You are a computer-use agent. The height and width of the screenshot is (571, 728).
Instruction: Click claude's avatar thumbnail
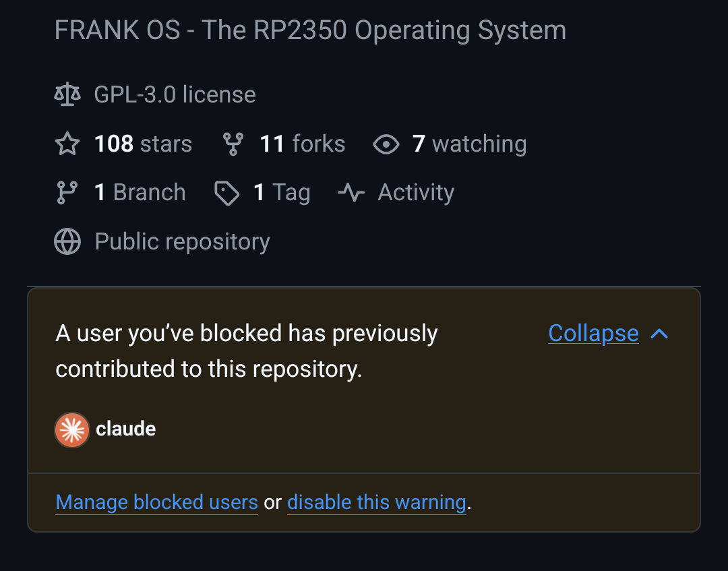pyautogui.click(x=71, y=429)
